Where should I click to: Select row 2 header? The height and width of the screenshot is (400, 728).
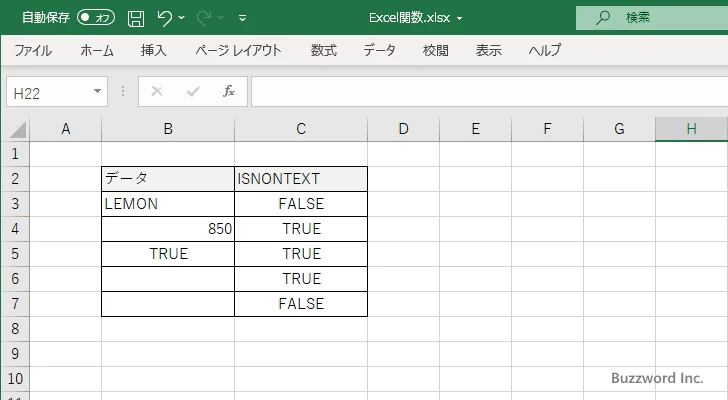15,179
